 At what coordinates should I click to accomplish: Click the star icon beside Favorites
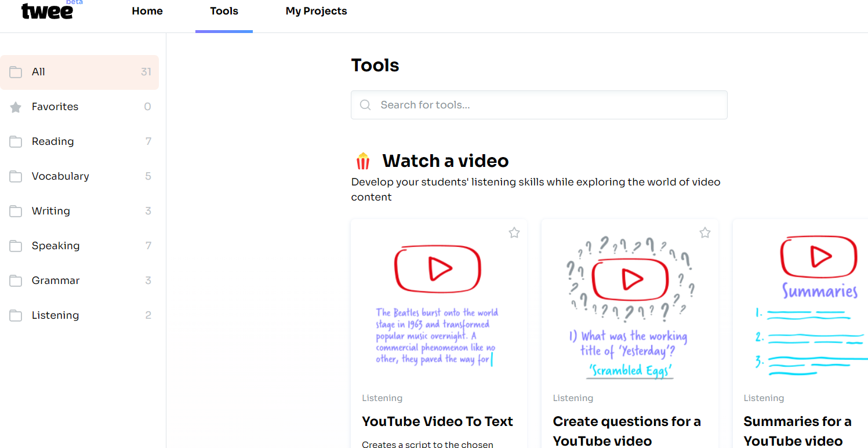16,107
